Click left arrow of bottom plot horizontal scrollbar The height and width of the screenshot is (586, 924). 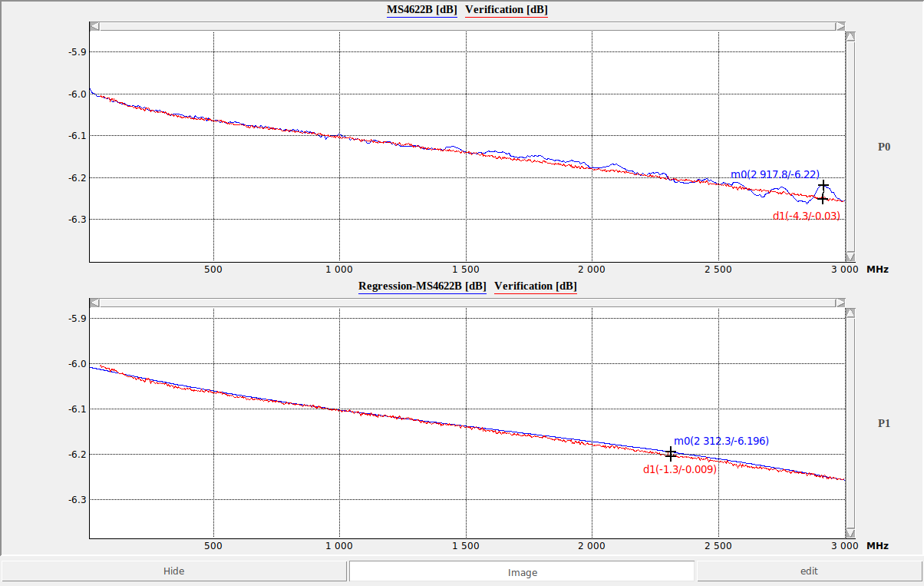[94, 302]
